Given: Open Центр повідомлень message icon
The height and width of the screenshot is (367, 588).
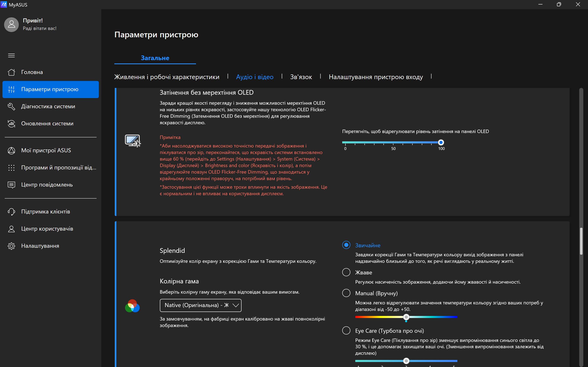Looking at the screenshot, I should (x=11, y=185).
